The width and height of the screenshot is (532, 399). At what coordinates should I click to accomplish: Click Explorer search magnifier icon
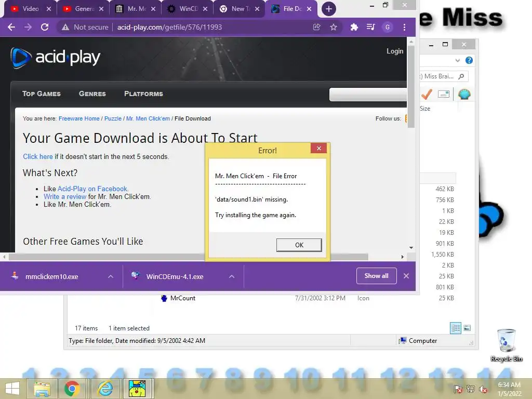click(x=461, y=76)
